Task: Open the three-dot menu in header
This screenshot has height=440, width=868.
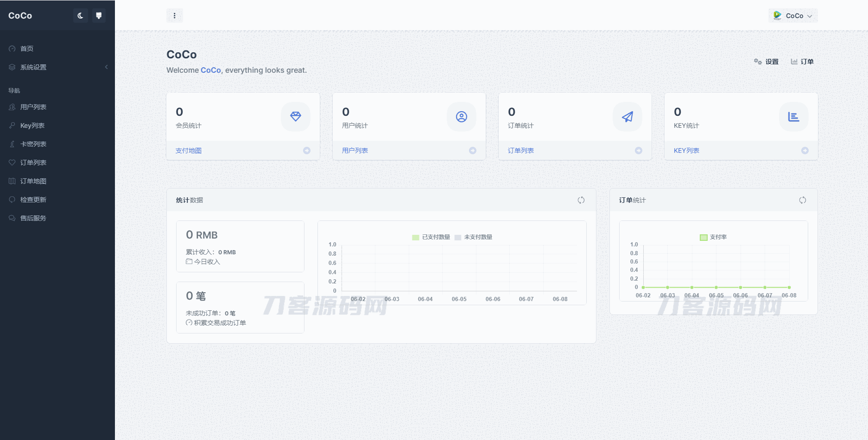Action: 174,16
